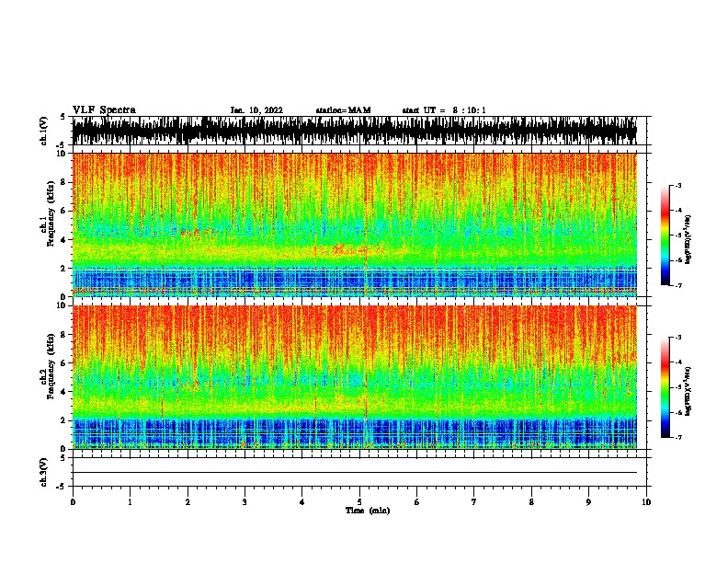The height and width of the screenshot is (563, 728).
Task: Click the "5" tick on time axis
Action: 359,502
